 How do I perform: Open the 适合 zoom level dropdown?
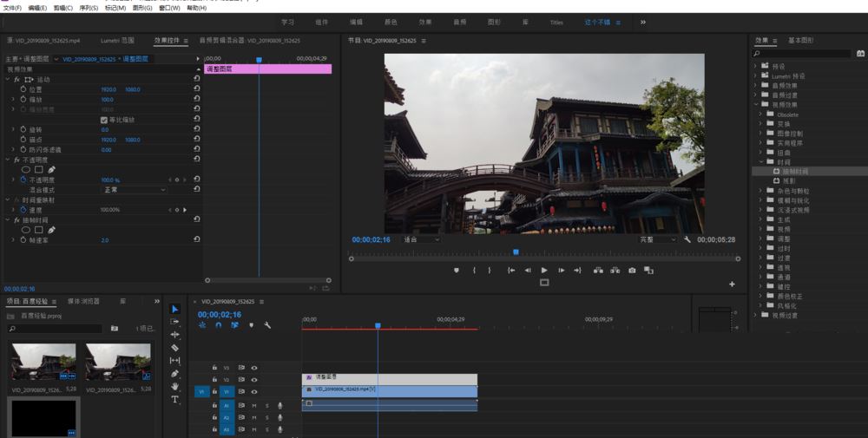422,239
